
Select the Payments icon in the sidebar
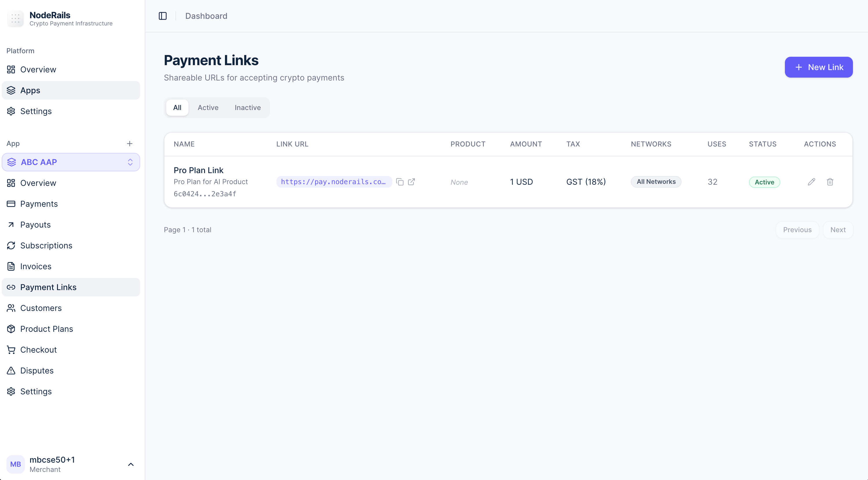pos(11,204)
